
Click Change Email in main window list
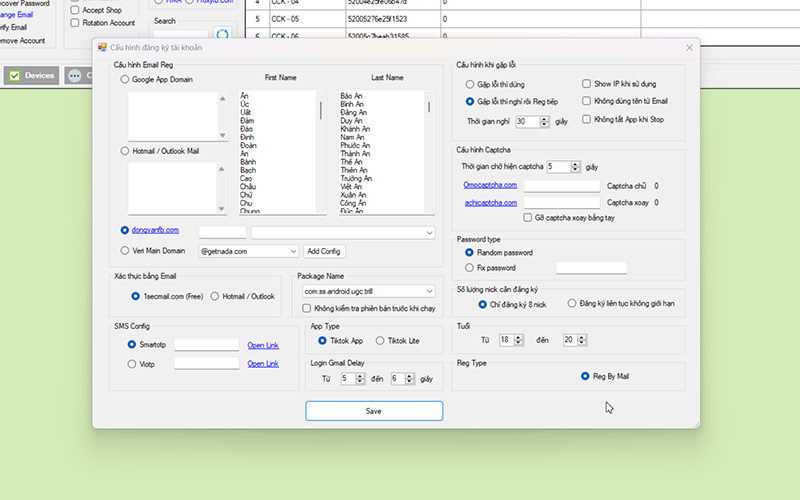pos(16,15)
